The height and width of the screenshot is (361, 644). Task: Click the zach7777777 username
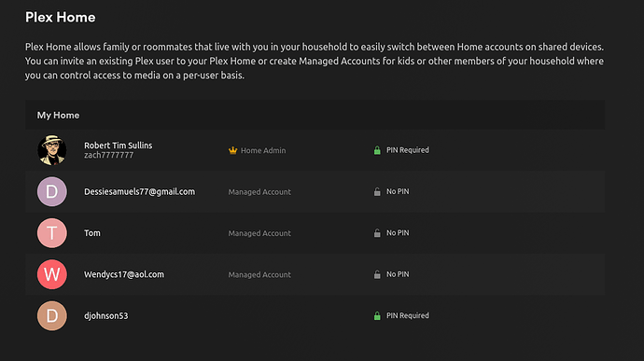[x=109, y=155]
